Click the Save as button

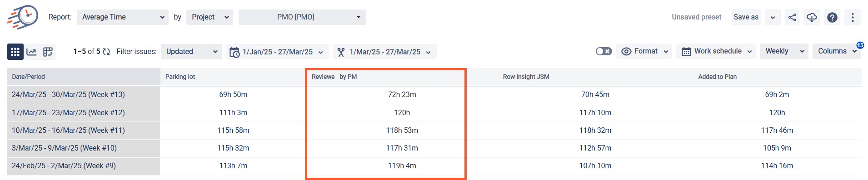[746, 17]
